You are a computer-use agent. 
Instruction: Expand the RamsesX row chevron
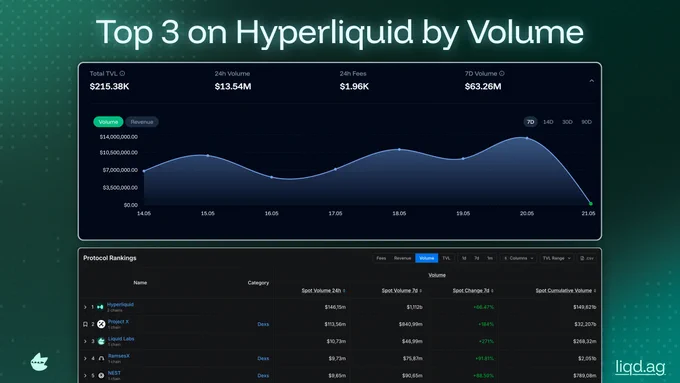(x=85, y=358)
